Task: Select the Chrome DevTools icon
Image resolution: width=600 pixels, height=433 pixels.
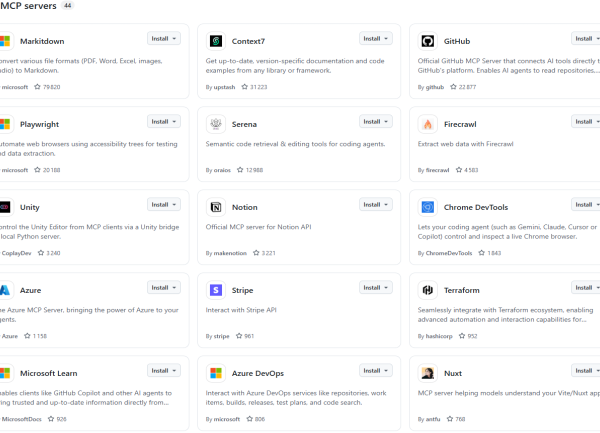Action: tap(428, 207)
